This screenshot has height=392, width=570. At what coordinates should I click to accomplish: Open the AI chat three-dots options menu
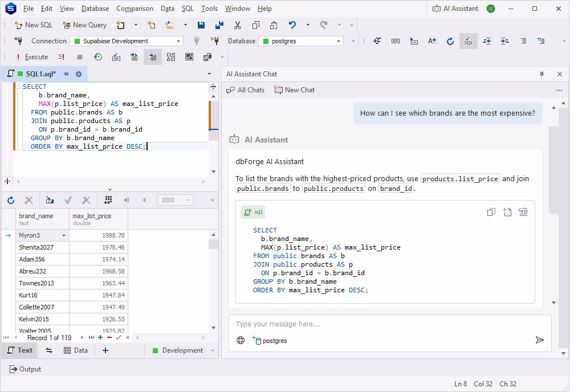(559, 90)
